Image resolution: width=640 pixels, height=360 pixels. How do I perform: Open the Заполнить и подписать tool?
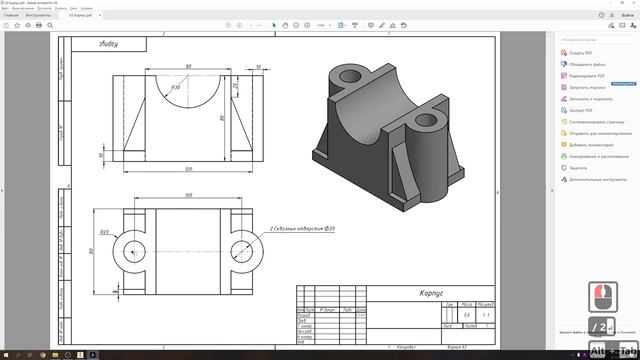(x=587, y=99)
